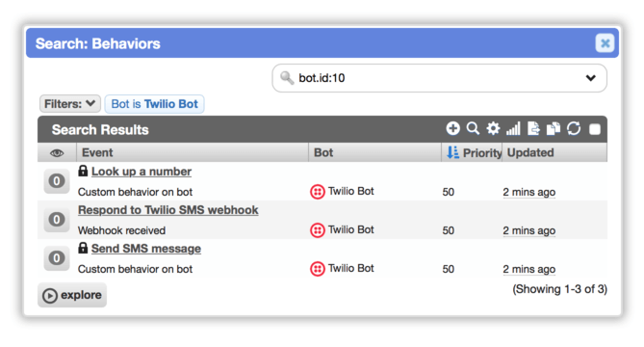Viewport: 644px width, 347px height.
Task: Click into the bot.id:10 search field
Action: 440,78
